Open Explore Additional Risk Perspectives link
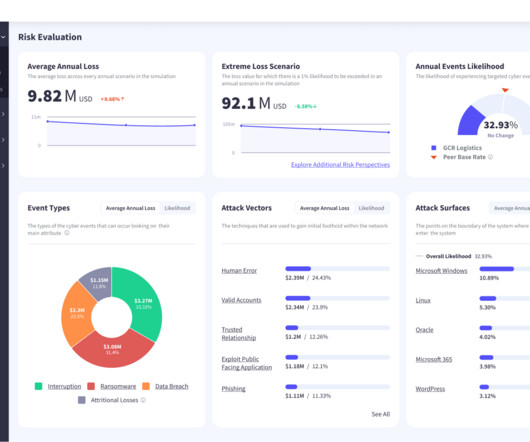Screen dimensions: 530x442 [x=340, y=165]
